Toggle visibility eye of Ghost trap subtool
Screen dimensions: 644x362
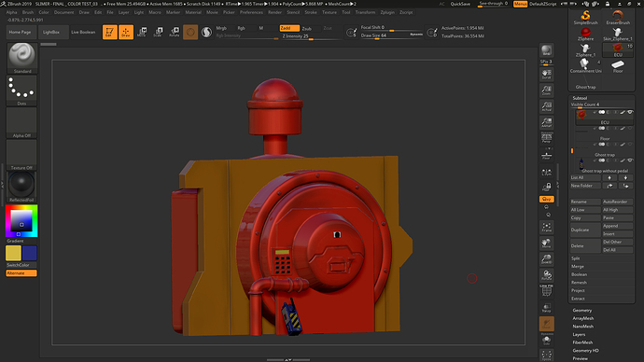[630, 145]
